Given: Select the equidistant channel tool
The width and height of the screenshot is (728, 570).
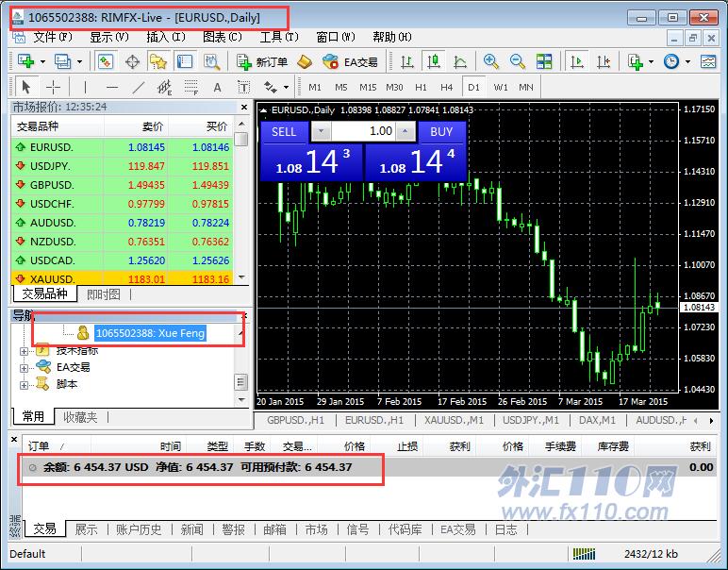Looking at the screenshot, I should [x=165, y=87].
